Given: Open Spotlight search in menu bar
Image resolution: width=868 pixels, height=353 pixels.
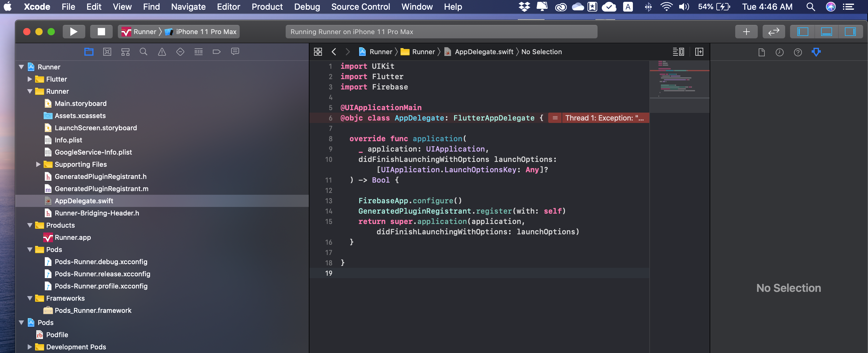Looking at the screenshot, I should [811, 7].
